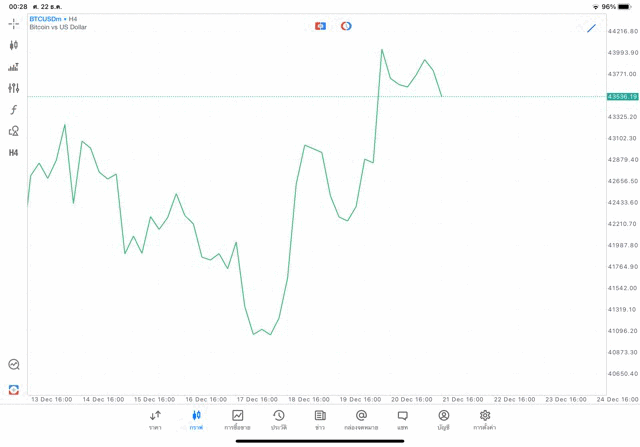Screen dimensions: 640x447
Task: Open the chart settings sliders icon
Action: (x=13, y=88)
